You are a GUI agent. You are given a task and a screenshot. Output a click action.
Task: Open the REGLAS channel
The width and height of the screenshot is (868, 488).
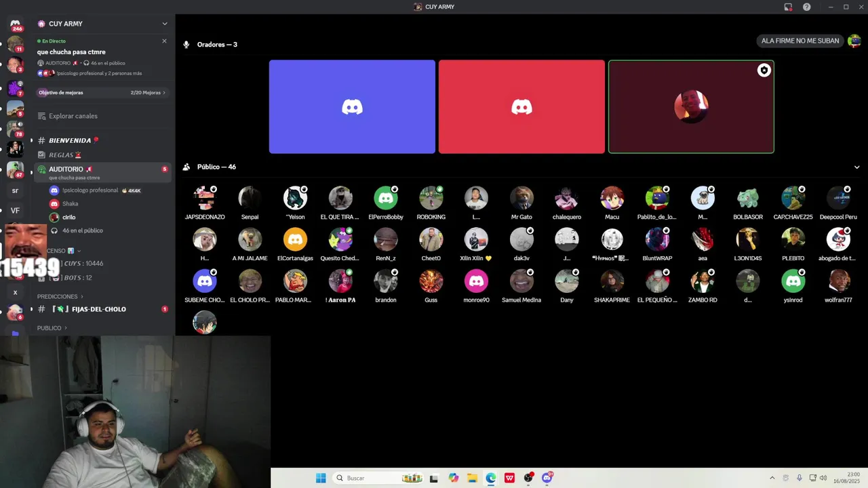[102, 155]
